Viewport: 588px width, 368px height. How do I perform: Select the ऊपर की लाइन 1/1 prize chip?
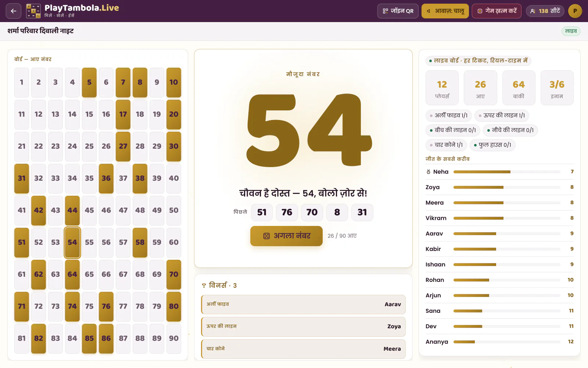pos(502,116)
